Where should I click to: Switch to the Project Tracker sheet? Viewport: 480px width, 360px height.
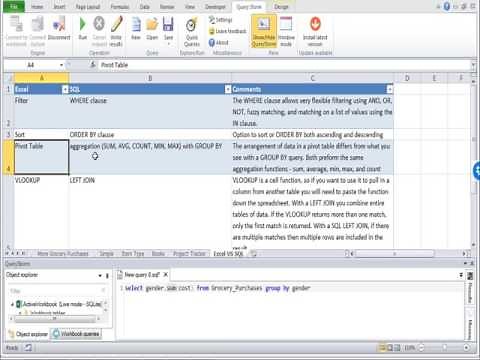click(x=189, y=254)
